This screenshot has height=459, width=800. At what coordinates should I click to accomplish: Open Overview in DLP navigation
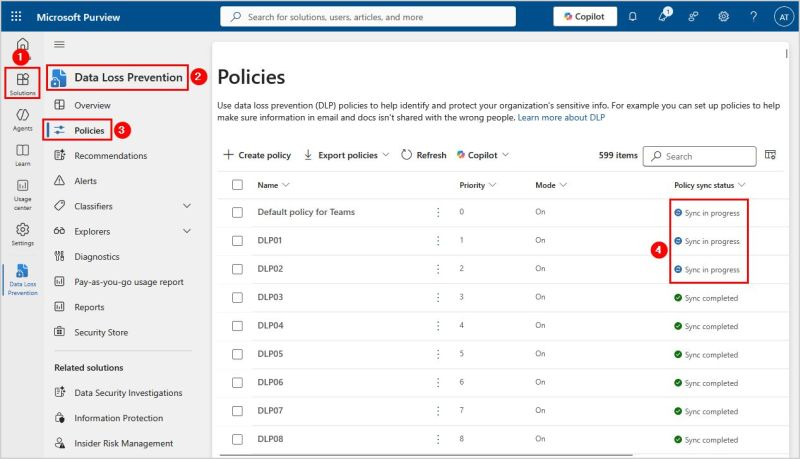pyautogui.click(x=92, y=105)
